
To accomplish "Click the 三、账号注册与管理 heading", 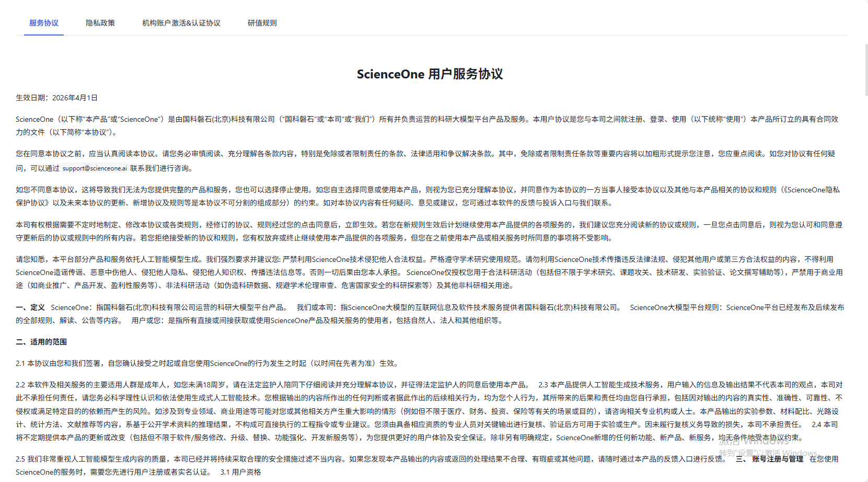I will pyautogui.click(x=769, y=459).
